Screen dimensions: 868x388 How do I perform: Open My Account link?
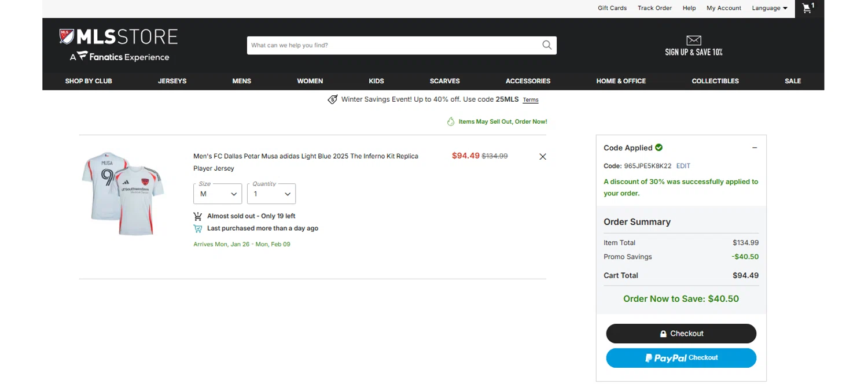(x=724, y=8)
